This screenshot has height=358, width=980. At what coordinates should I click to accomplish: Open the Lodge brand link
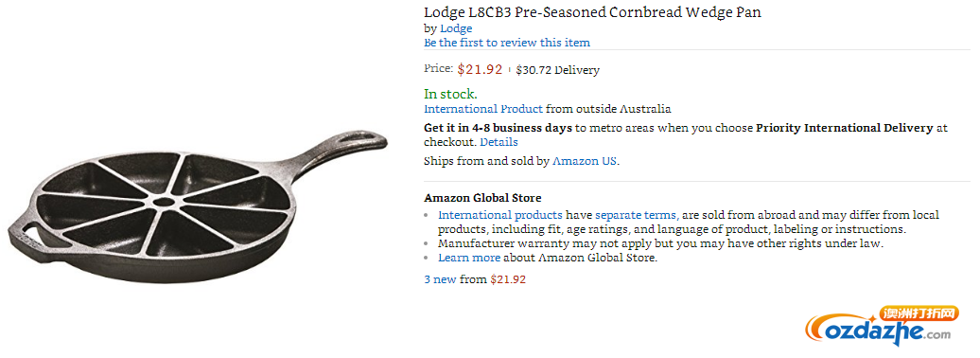(456, 28)
